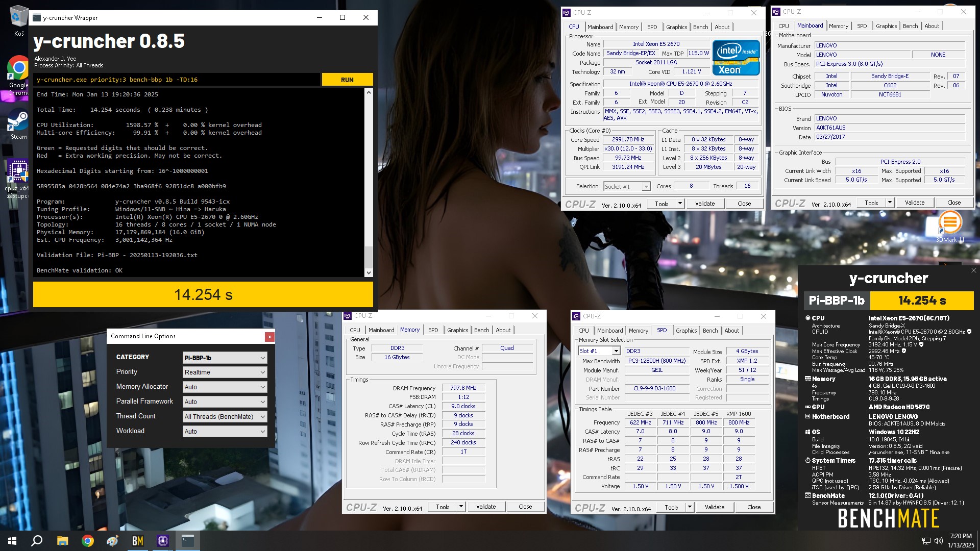Click Validate in CPU-Z Memory window
Image resolution: width=980 pixels, height=551 pixels.
click(x=486, y=507)
